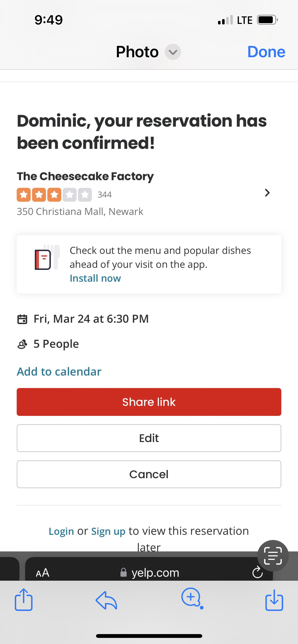Tap the menu book icon
The height and width of the screenshot is (644, 298).
(46, 258)
